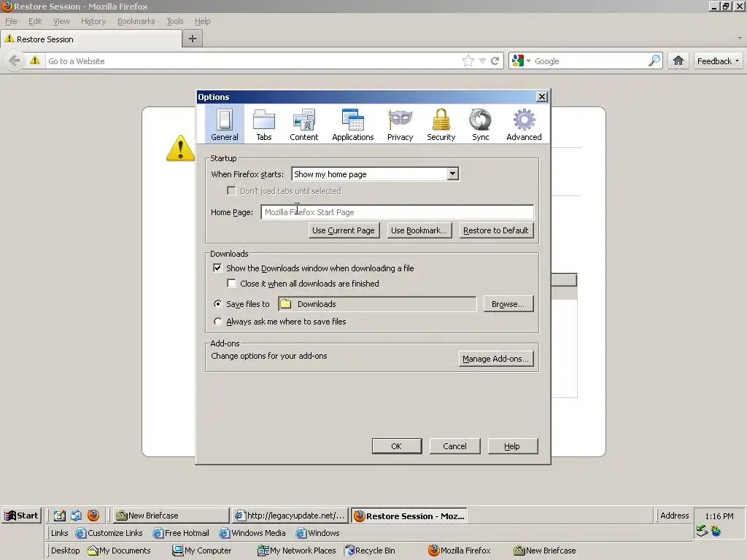Click the search magnifier icon
747x560 pixels.
(654, 61)
